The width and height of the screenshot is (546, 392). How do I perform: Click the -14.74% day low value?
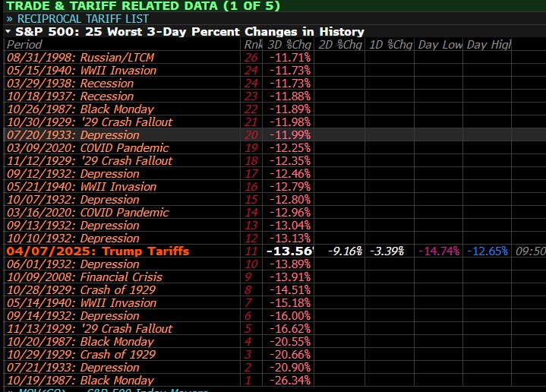tap(439, 251)
